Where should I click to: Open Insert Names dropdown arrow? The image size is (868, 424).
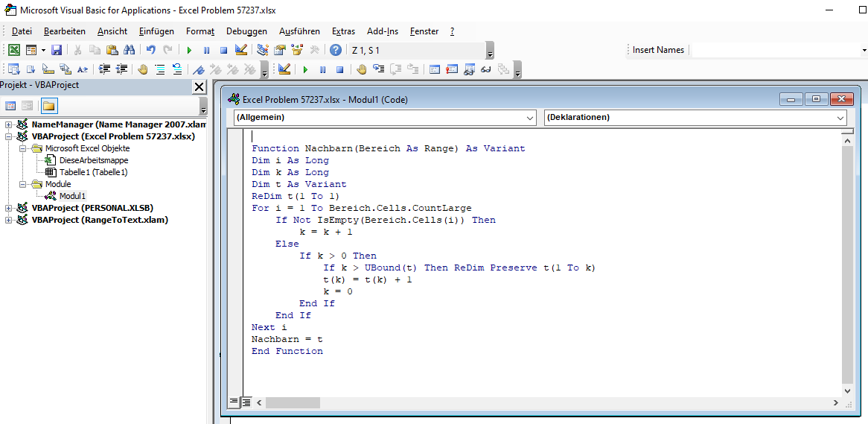pos(864,51)
